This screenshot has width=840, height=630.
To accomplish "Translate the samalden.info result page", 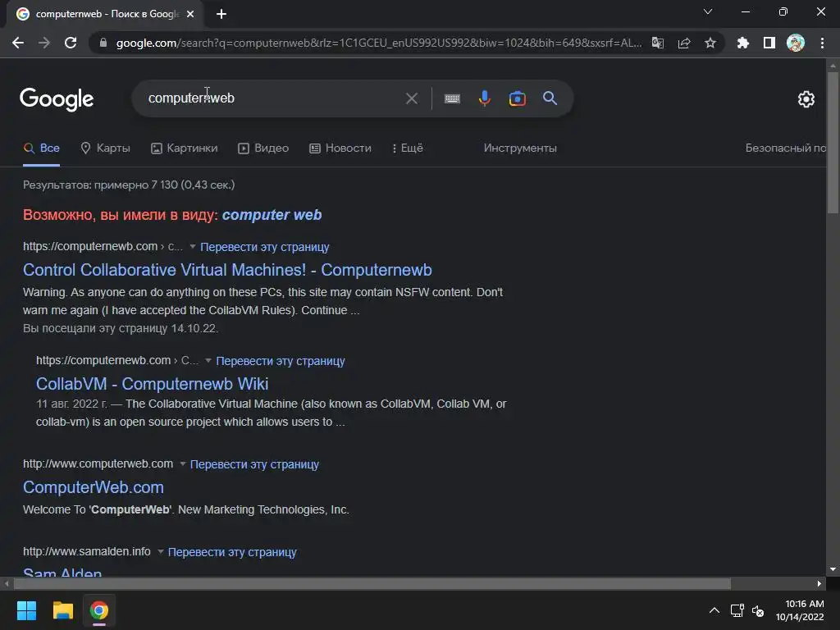I will pos(232,552).
